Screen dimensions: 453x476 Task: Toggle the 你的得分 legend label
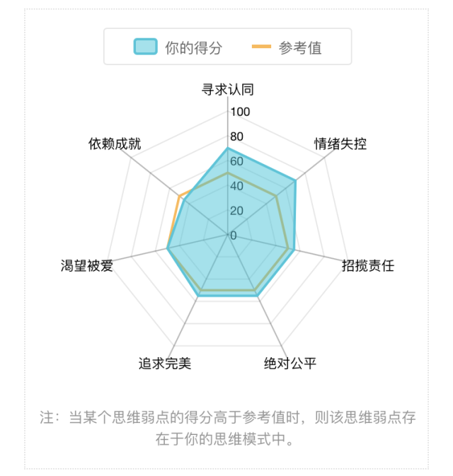pyautogui.click(x=193, y=48)
